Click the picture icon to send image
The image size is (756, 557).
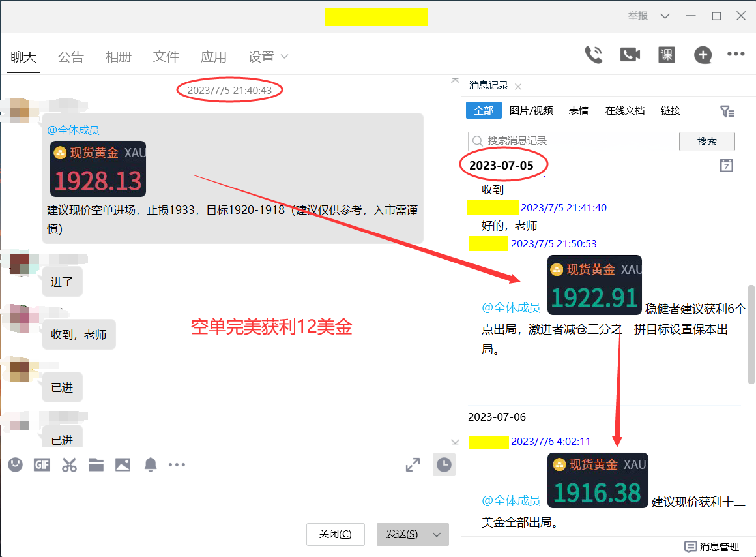click(x=123, y=465)
